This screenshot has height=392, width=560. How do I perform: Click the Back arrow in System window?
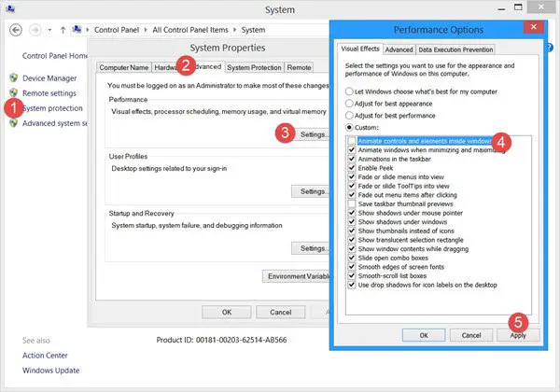[x=16, y=30]
